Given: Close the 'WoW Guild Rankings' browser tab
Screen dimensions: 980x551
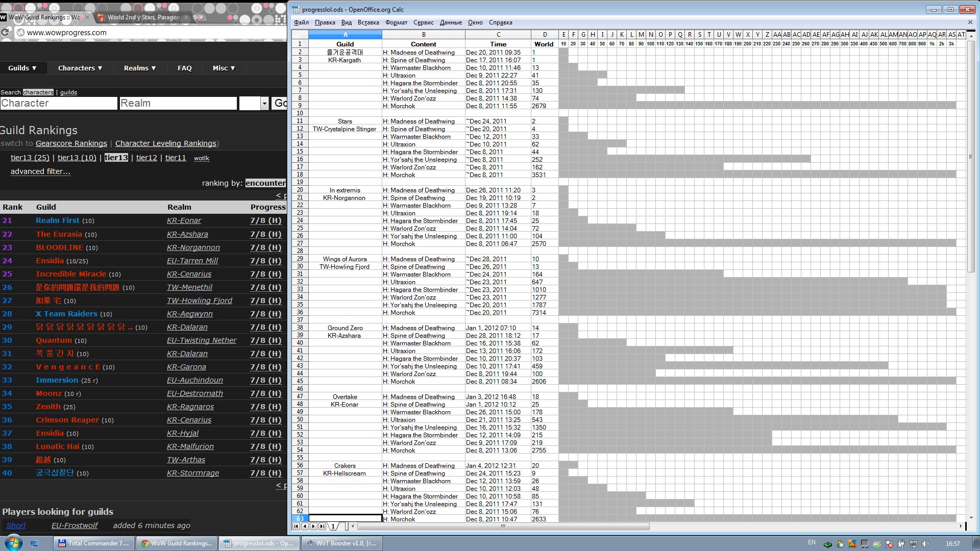Looking at the screenshot, I should [87, 17].
